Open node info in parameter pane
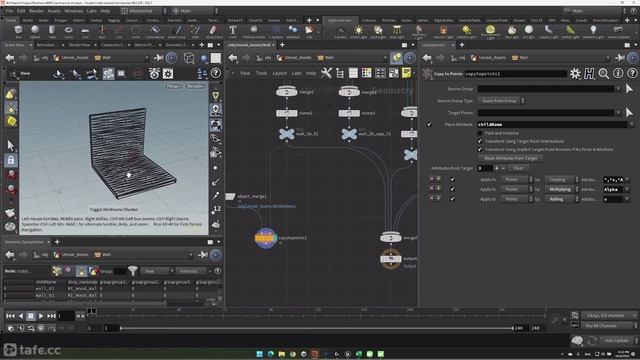 click(618, 73)
